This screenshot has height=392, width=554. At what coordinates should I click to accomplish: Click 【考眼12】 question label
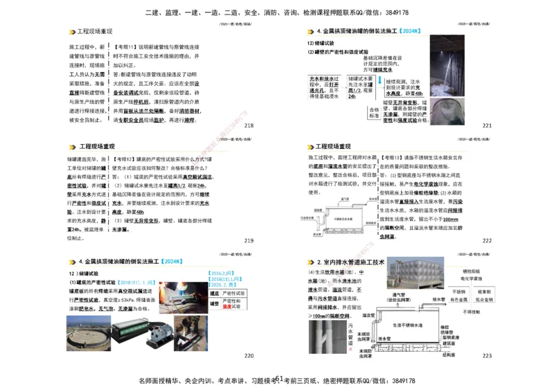tap(124, 159)
